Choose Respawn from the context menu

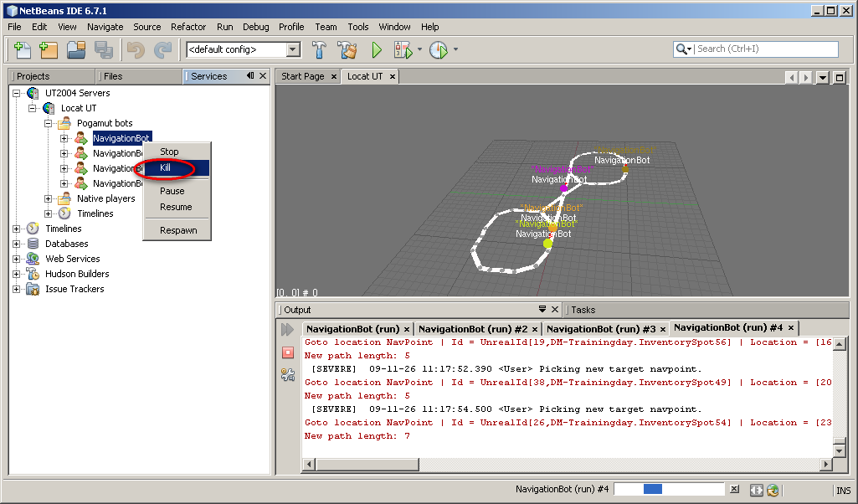click(176, 230)
